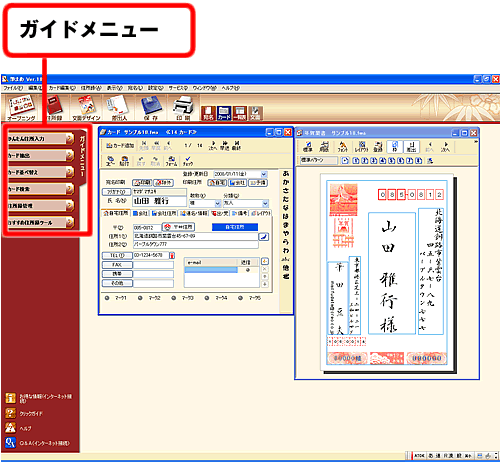This screenshot has width=500, height=462.
Task: Click the 〒⇔住所 conversion button
Action: tap(178, 227)
